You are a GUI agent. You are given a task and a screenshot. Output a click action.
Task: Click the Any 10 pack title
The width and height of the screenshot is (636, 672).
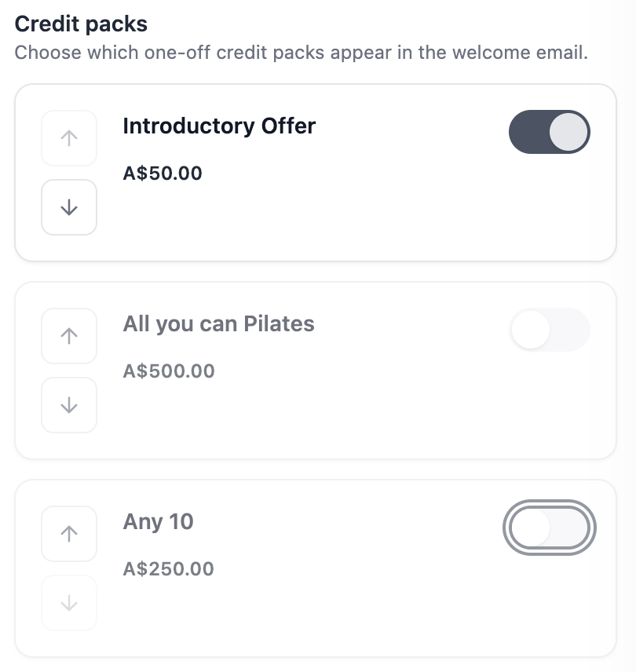coord(158,522)
